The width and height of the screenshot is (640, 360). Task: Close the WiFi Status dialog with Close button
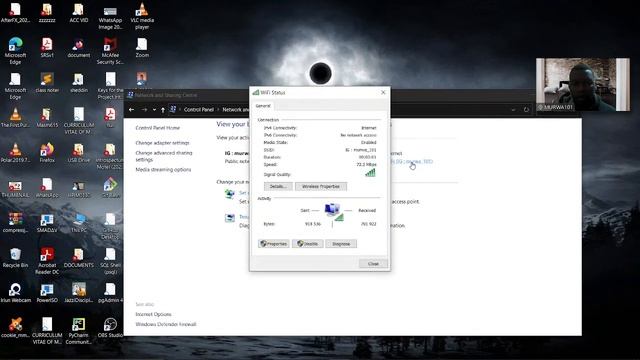[x=373, y=264]
